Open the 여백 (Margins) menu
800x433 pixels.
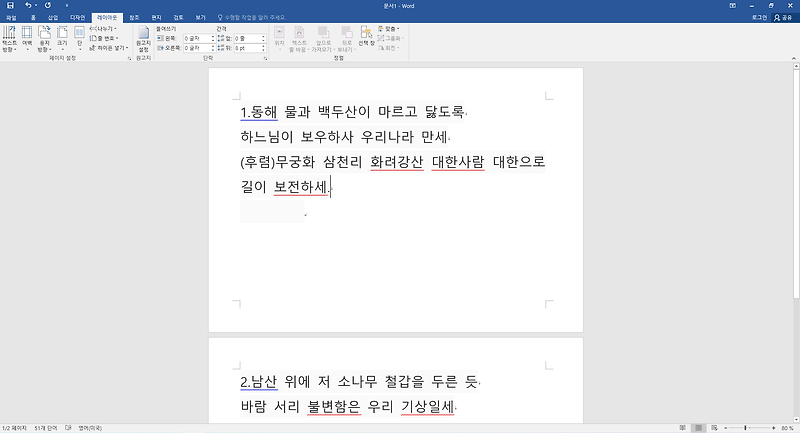click(x=27, y=39)
